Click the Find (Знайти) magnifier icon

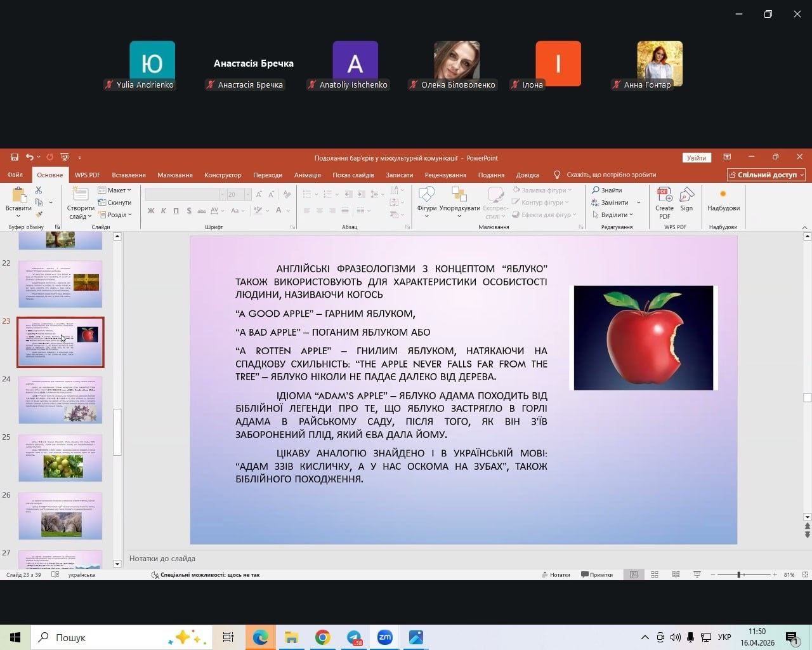pos(606,190)
